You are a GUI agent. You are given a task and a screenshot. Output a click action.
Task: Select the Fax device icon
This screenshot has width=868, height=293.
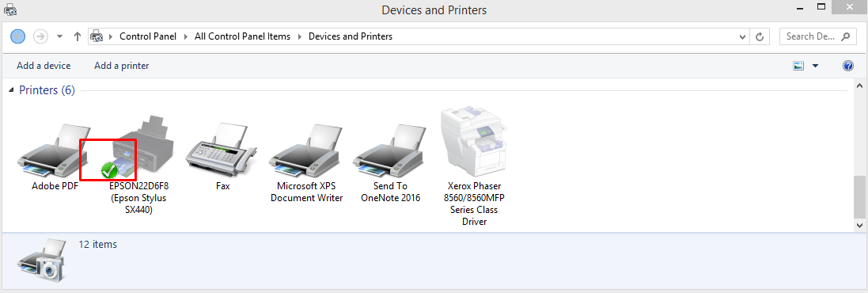click(x=222, y=150)
